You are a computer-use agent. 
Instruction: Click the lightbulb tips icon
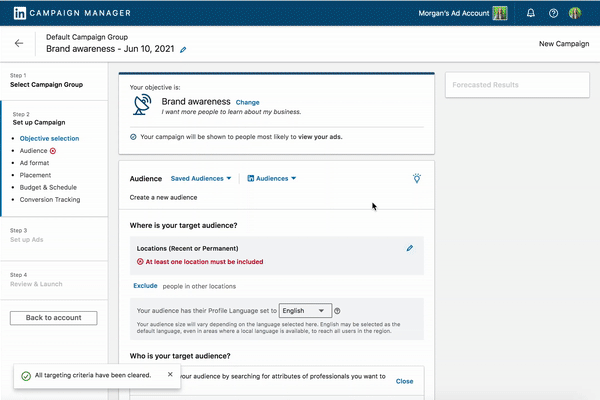click(417, 178)
